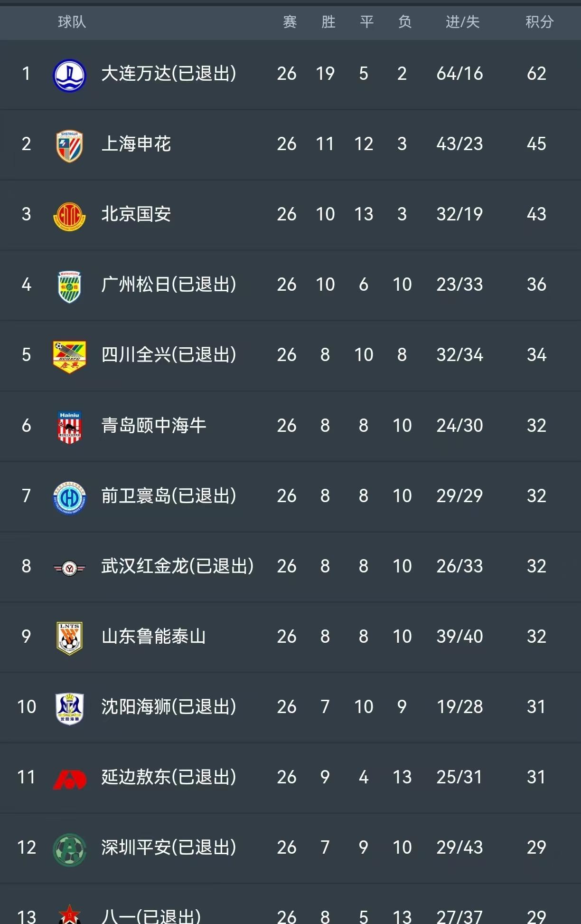Viewport: 581px width, 924px height.
Task: Select the Guangzhou Matsunichi green crest
Action: (x=69, y=286)
